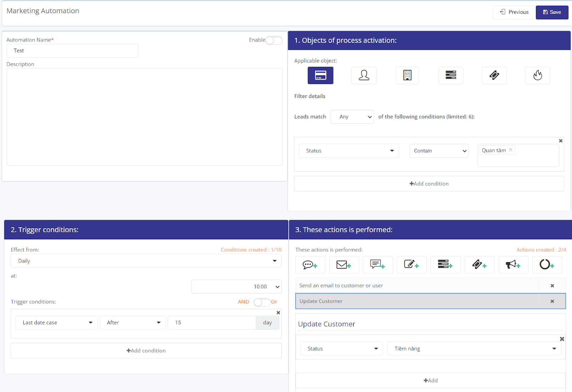Add a chat message action
The height and width of the screenshot is (392, 572).
(x=310, y=265)
